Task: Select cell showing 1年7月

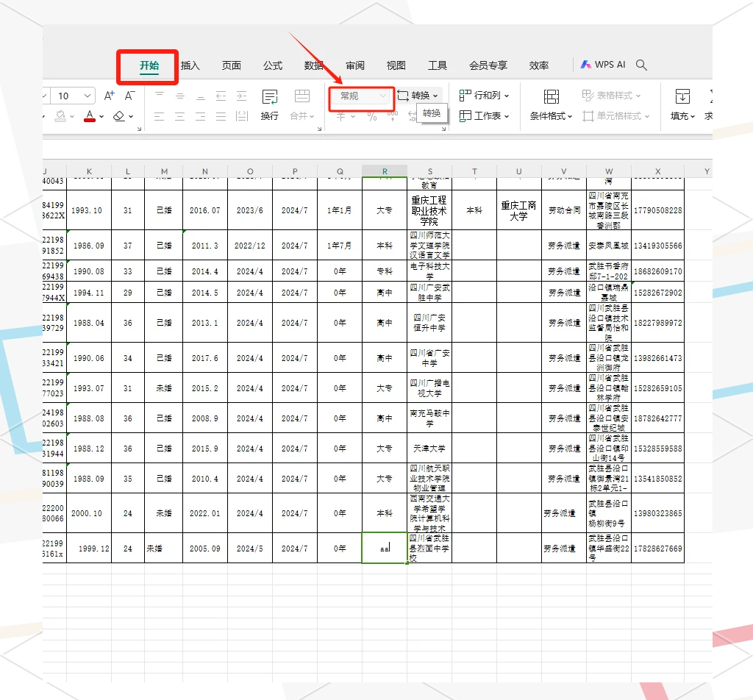Action: click(340, 246)
